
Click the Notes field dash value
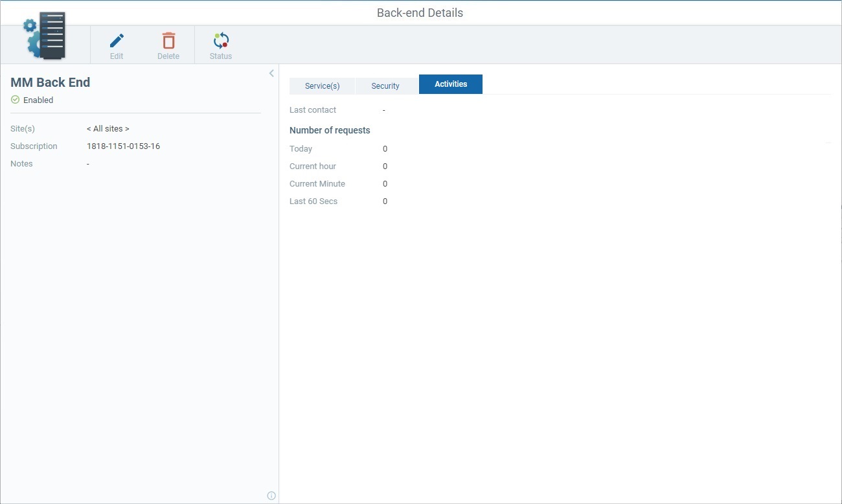(87, 163)
